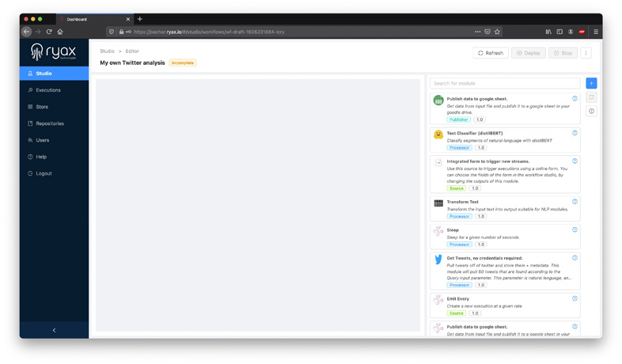Image resolution: width=622 pixels, height=364 pixels.
Task: Click the Studio breadcrumb link
Action: (x=107, y=51)
